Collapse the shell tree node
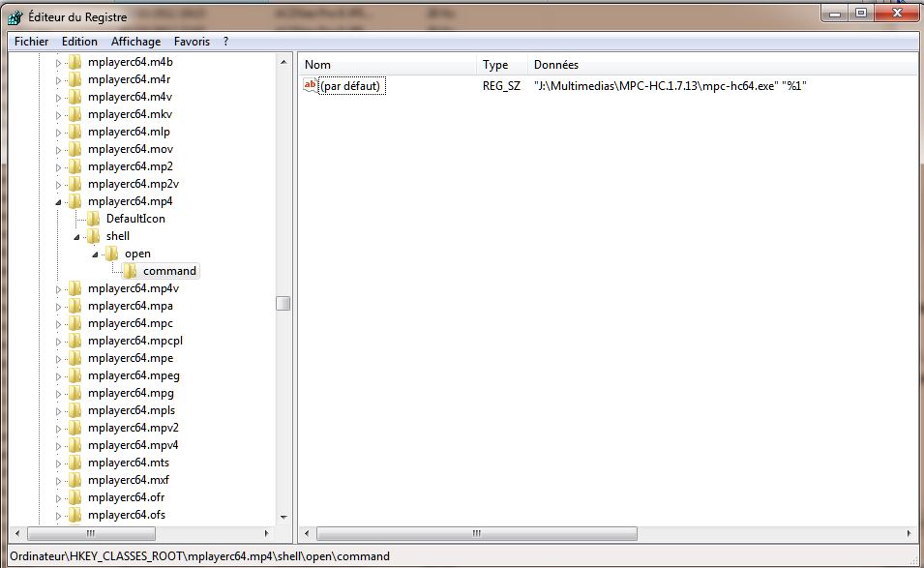Screen dimensions: 924x568 coord(76,237)
